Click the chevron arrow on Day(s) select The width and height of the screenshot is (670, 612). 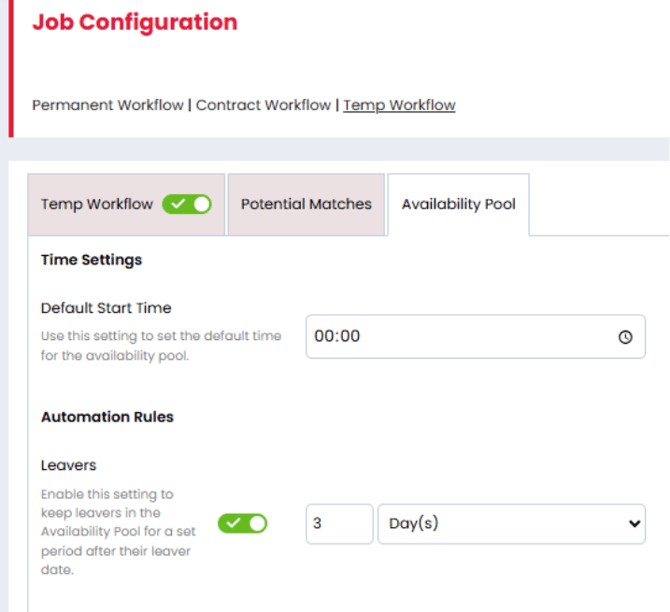coord(632,523)
